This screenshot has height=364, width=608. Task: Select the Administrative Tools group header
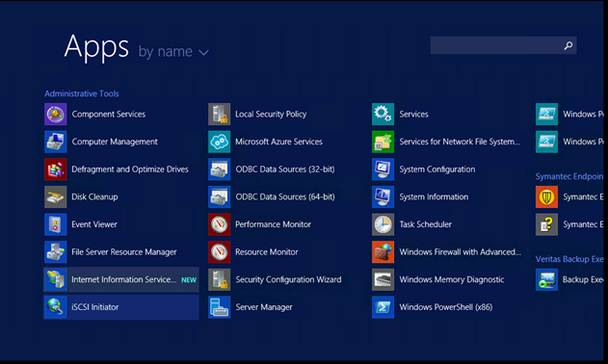pos(82,93)
